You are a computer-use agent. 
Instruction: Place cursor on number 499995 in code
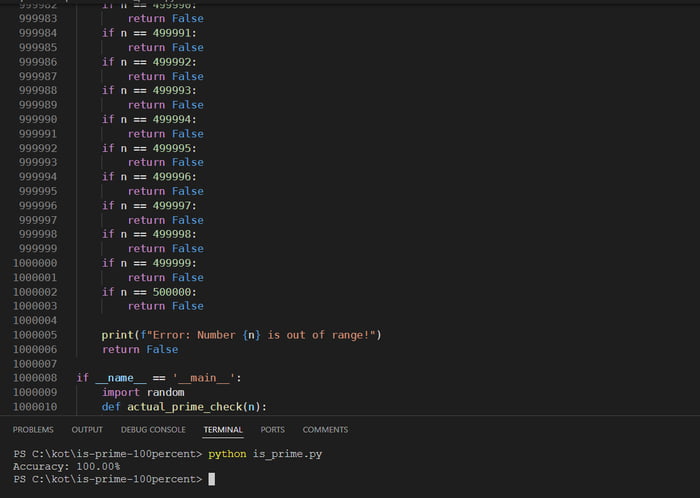[172, 148]
